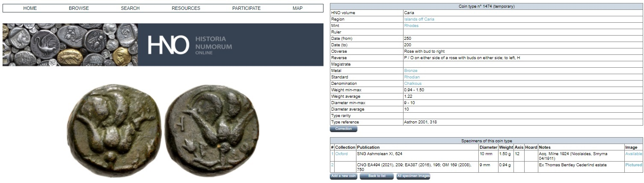Click the Bronze metal link

pyautogui.click(x=410, y=71)
